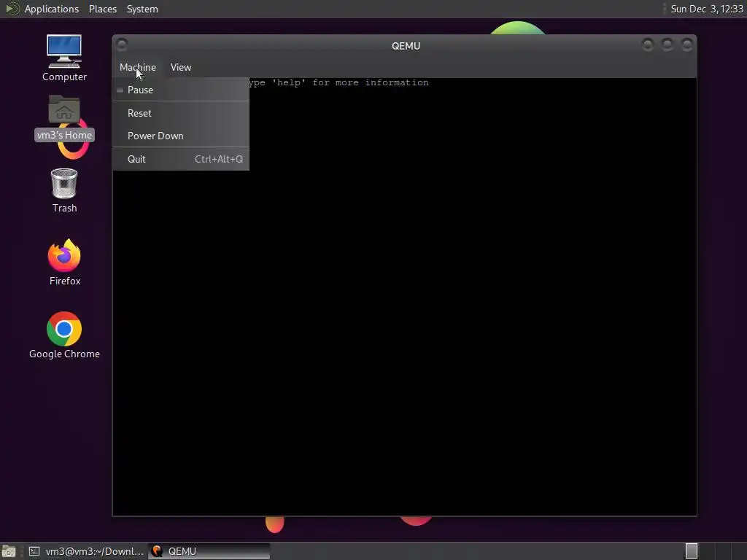Screen dimensions: 747x560
Task: Select the QEMU taskbar window button
Action: pyautogui.click(x=209, y=551)
